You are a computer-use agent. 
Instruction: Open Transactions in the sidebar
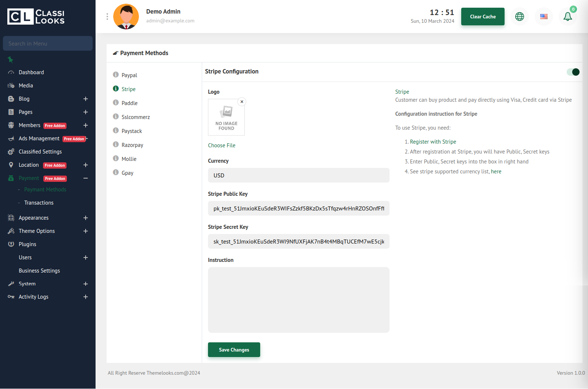[39, 203]
